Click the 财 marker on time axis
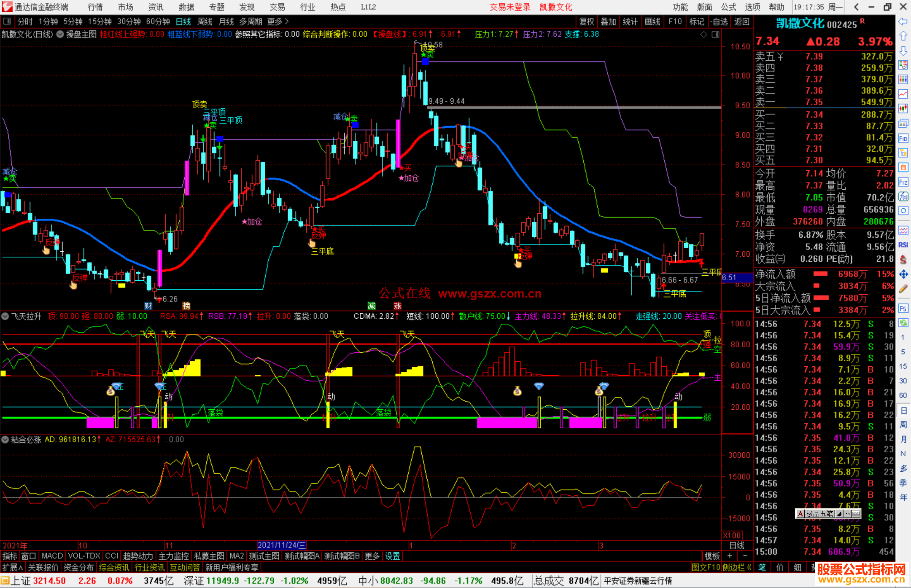 click(x=148, y=306)
